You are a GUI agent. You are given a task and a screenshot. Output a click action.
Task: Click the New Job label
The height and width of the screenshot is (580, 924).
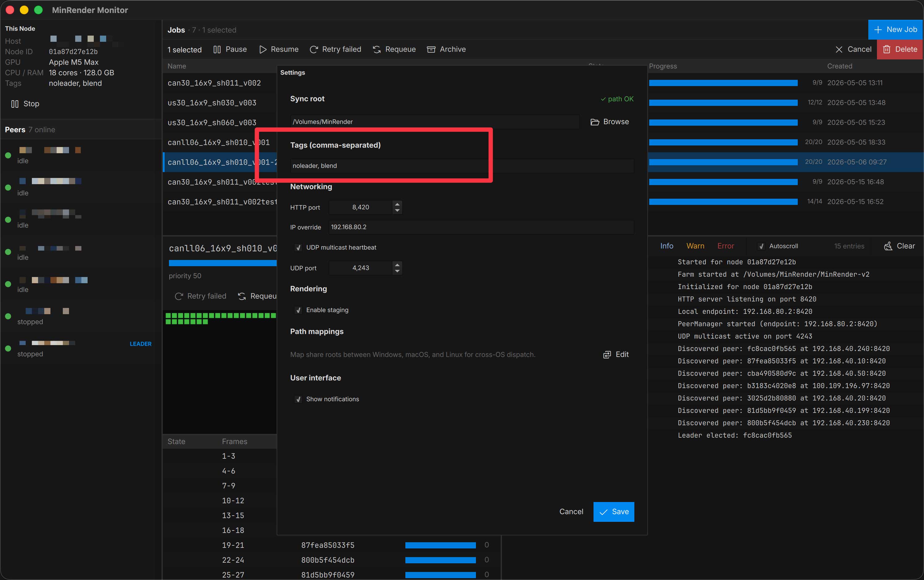coord(902,29)
